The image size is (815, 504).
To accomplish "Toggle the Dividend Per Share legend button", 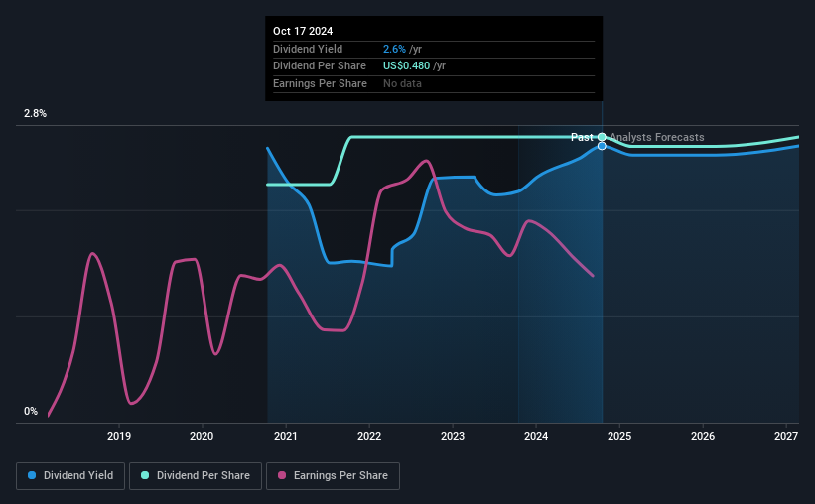I will tap(196, 476).
